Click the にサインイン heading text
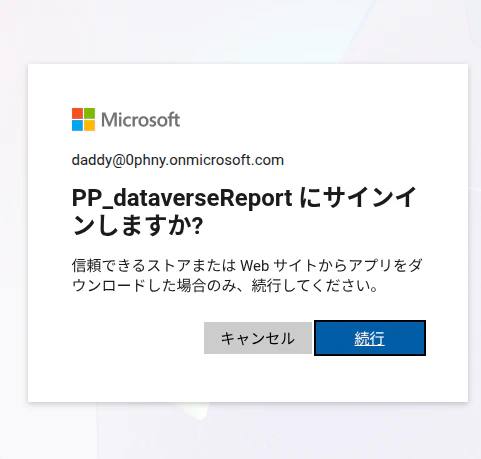Screen dimensions: 481x459 [x=358, y=197]
